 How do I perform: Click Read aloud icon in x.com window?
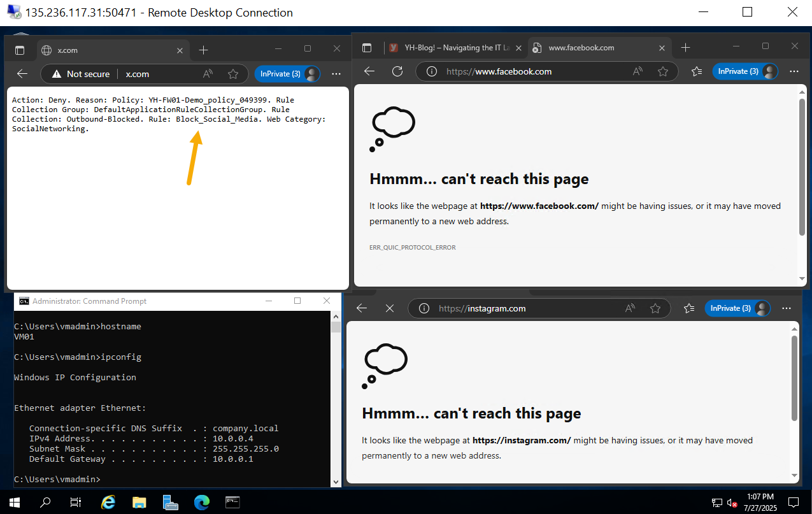tap(208, 74)
